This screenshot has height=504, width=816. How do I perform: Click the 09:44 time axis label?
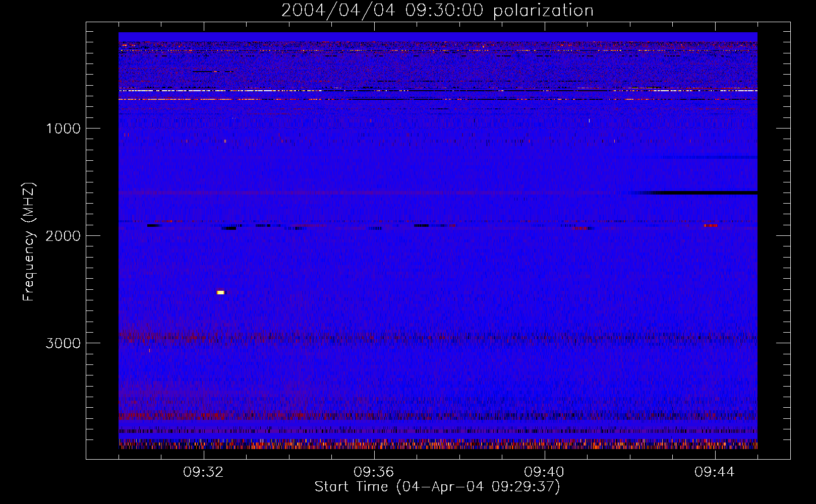click(715, 472)
